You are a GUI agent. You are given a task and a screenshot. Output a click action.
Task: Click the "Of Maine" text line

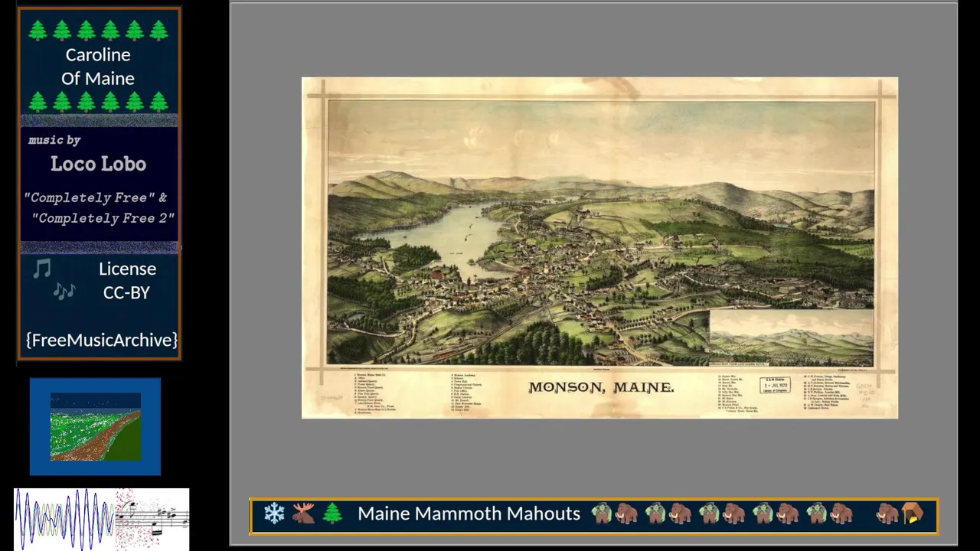pyautogui.click(x=98, y=78)
